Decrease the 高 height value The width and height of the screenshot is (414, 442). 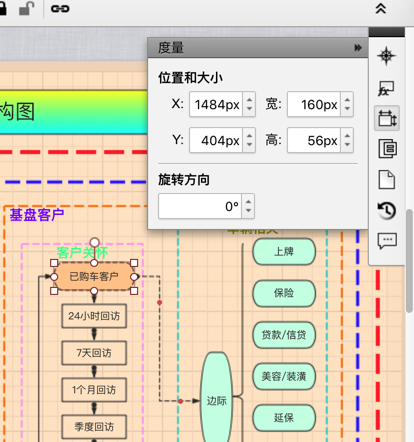(347, 145)
